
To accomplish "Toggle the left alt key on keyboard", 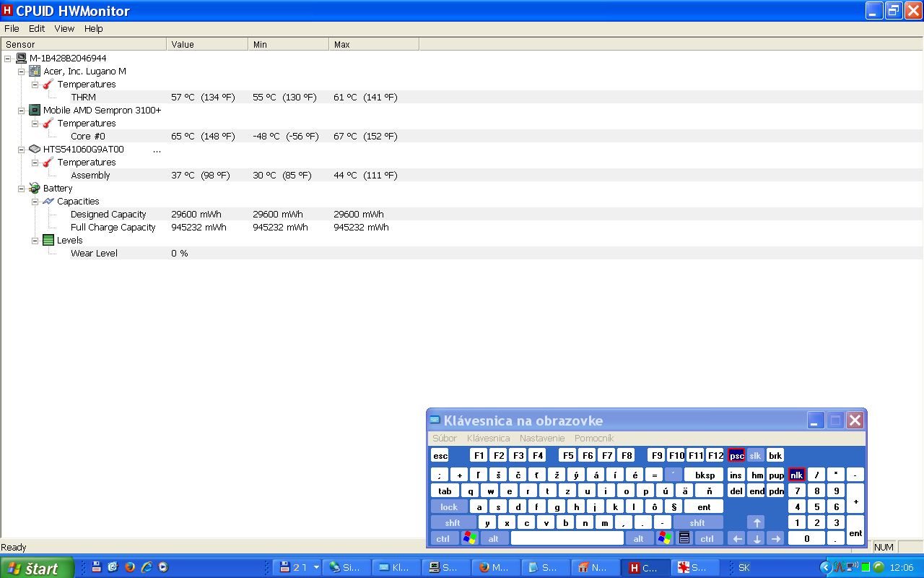I will (x=494, y=538).
